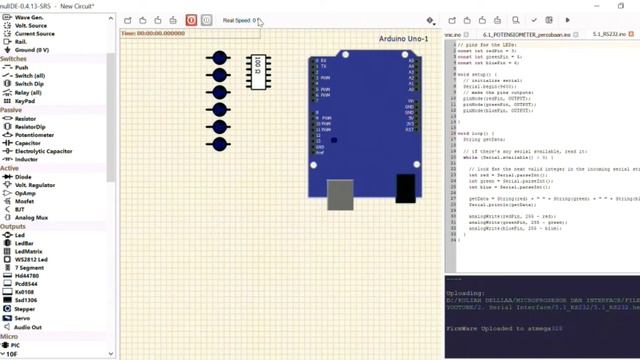Select the Resistor component
Image resolution: width=640 pixels, height=360 pixels.
pos(25,118)
